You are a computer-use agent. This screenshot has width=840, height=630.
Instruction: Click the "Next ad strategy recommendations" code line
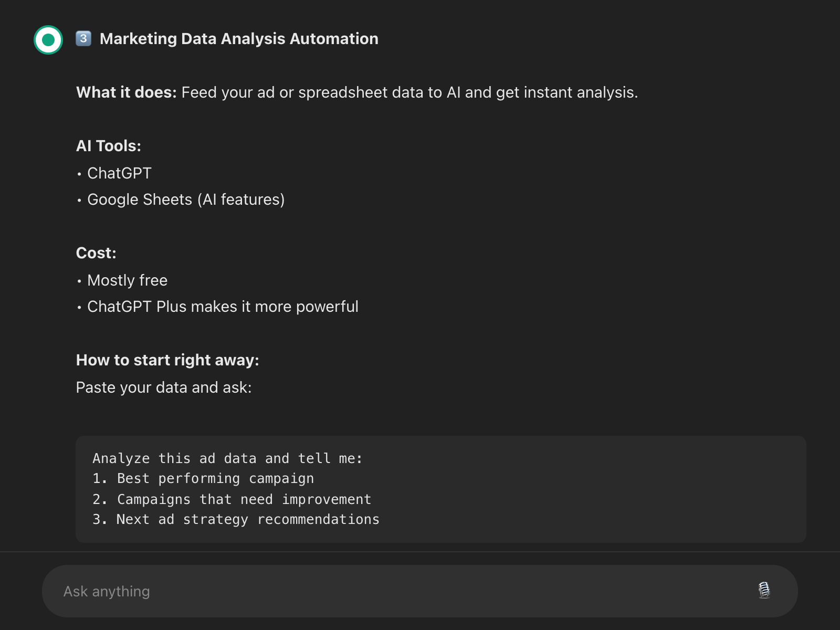[x=248, y=520]
